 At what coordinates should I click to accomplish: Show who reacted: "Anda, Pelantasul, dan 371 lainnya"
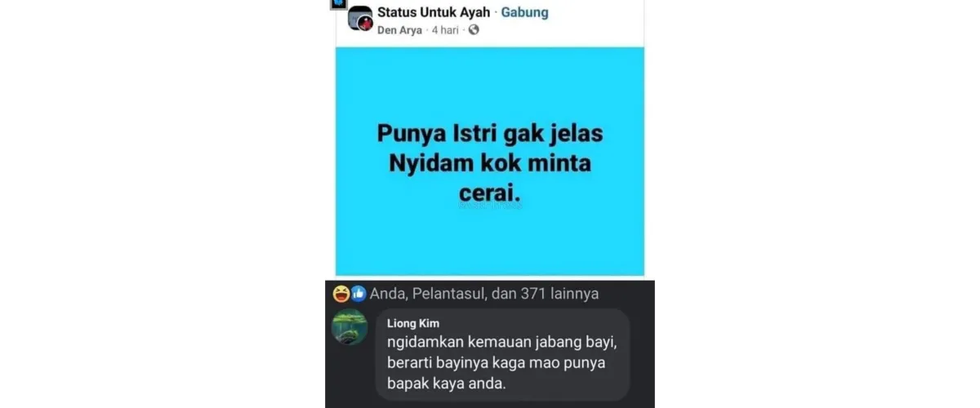click(484, 294)
